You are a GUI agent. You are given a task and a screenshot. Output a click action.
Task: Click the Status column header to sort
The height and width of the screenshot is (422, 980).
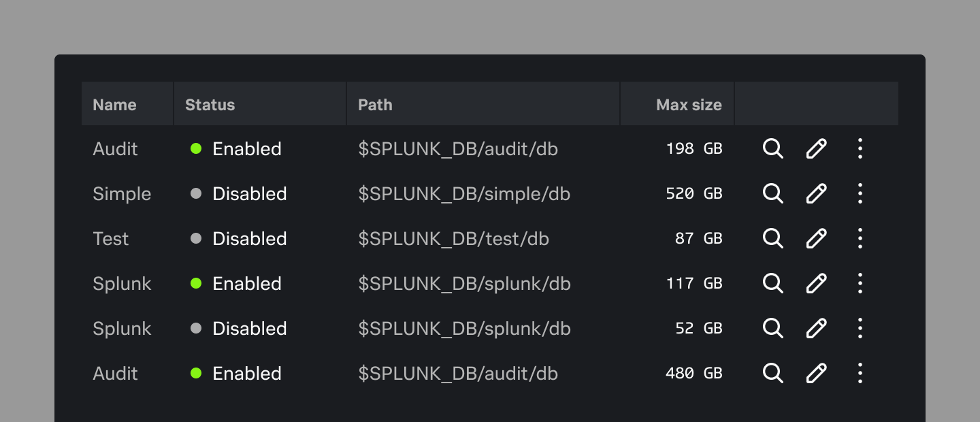tap(210, 104)
